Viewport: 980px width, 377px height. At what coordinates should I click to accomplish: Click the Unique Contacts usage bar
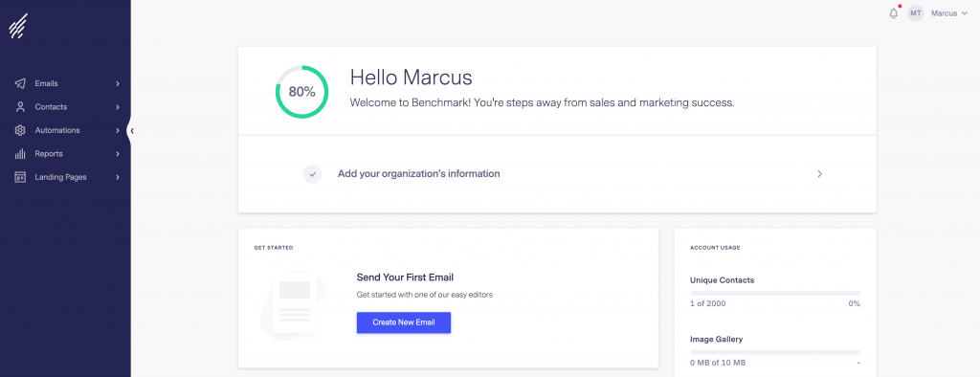(x=775, y=293)
